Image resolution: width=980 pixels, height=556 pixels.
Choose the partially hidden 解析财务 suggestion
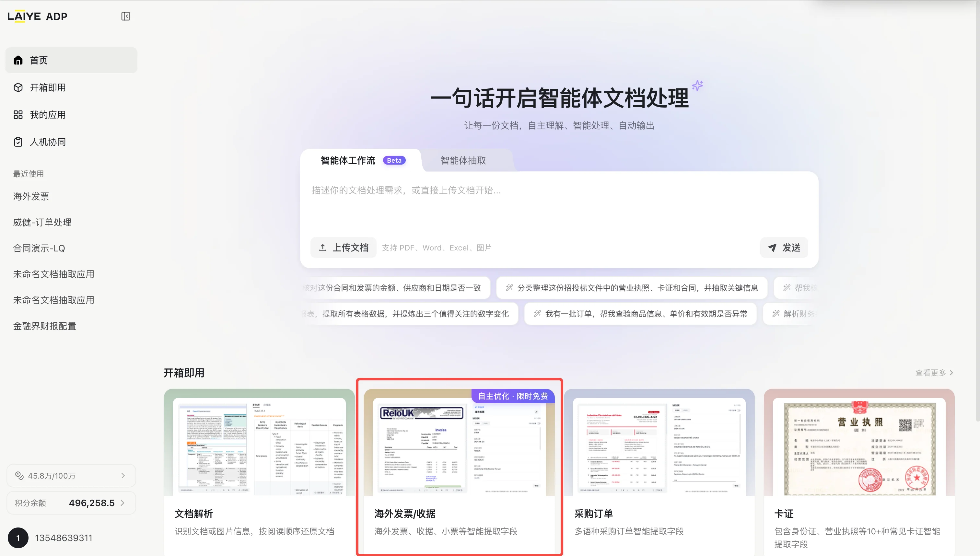(x=790, y=314)
